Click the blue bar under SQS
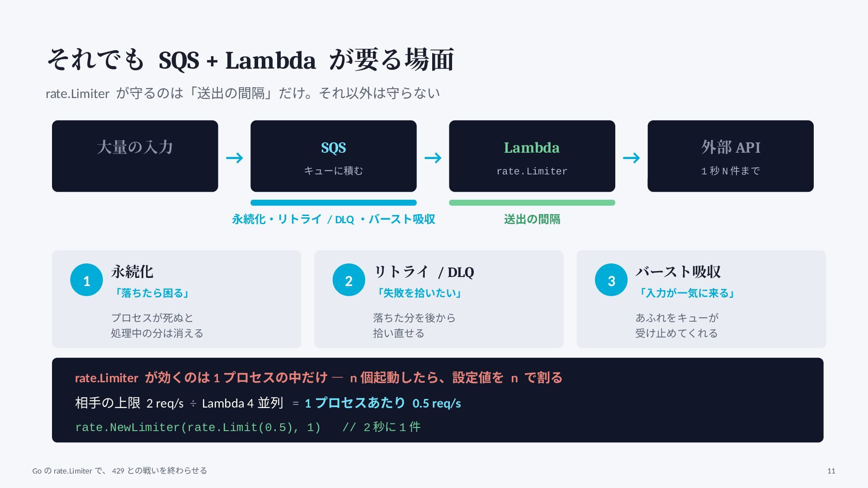Viewport: 868px width, 488px height. (334, 203)
